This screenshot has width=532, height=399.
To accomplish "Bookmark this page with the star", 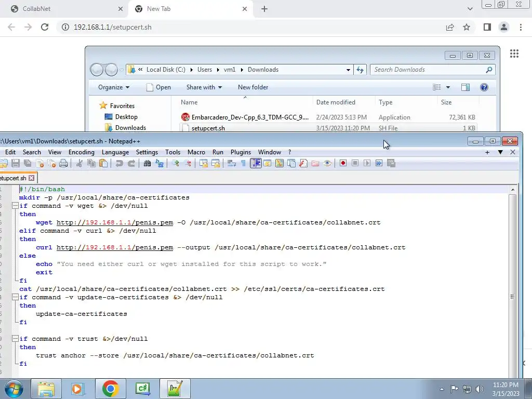I will 467,27.
